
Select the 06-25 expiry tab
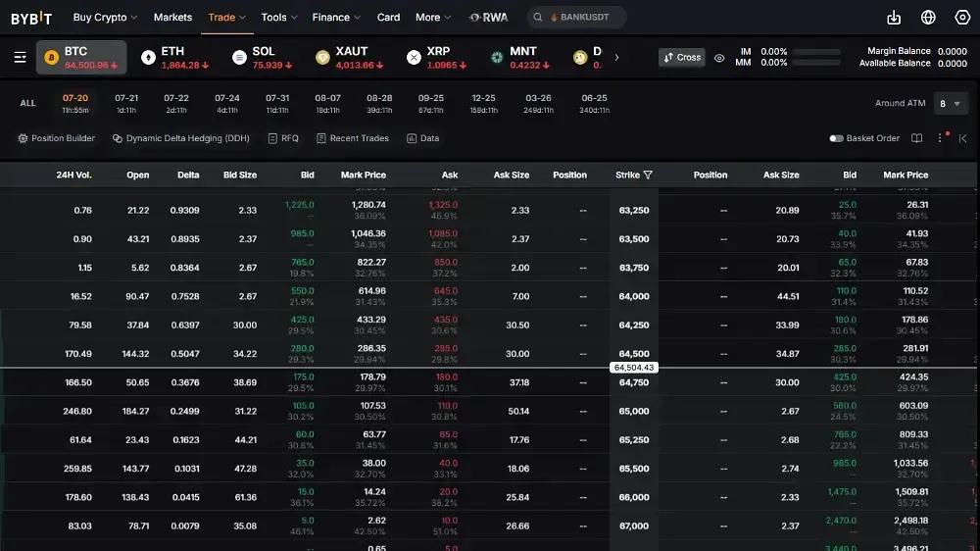[594, 104]
